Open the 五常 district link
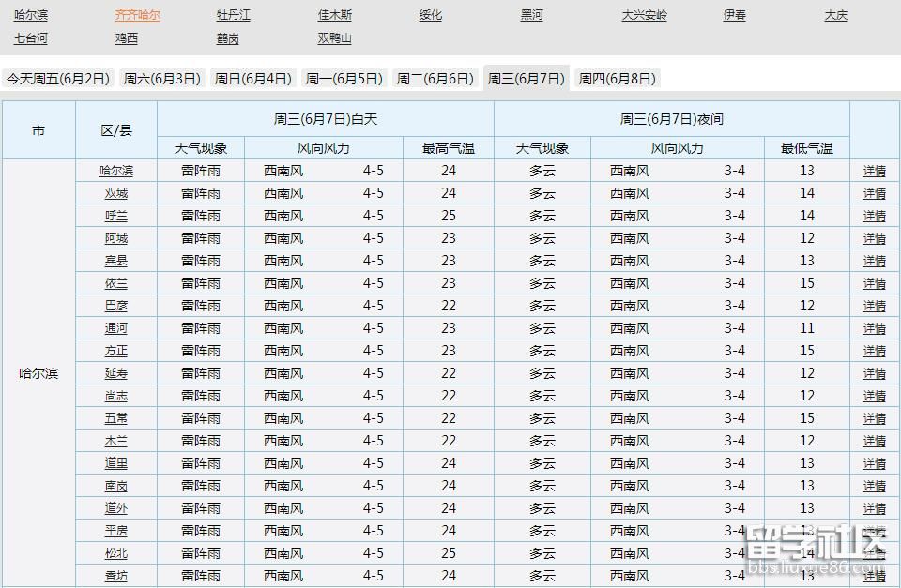 click(x=115, y=418)
